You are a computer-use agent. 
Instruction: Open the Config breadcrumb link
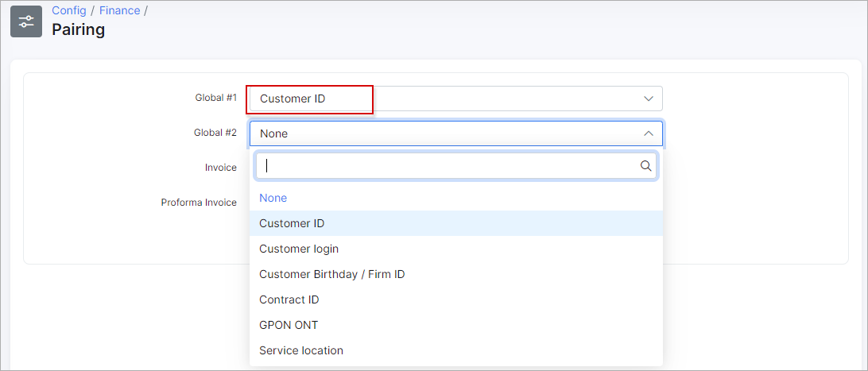click(x=69, y=10)
